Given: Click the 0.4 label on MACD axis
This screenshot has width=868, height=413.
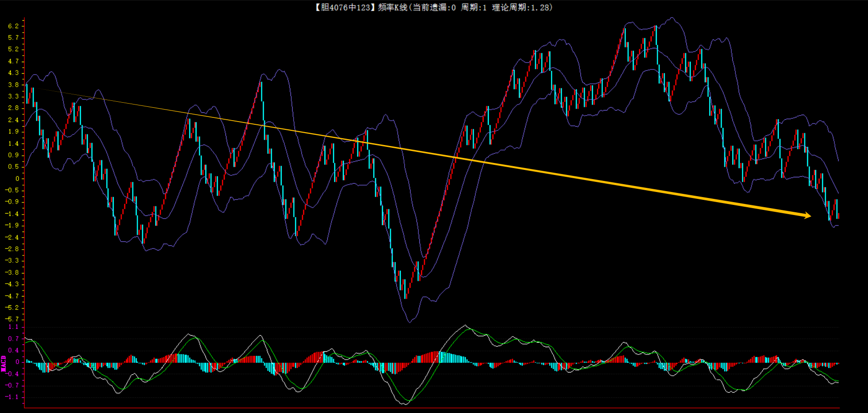Looking at the screenshot, I should point(13,350).
